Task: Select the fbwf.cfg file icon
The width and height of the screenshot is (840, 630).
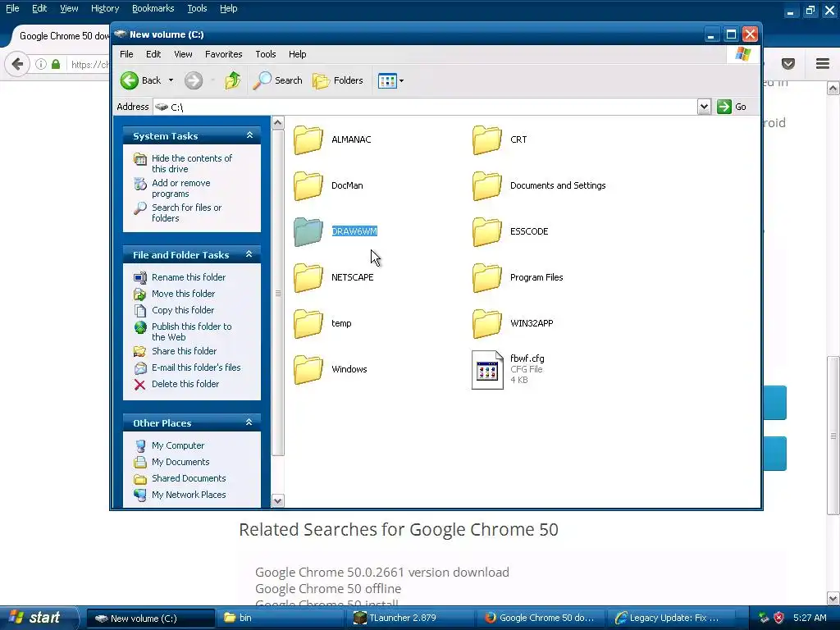Action: (487, 370)
